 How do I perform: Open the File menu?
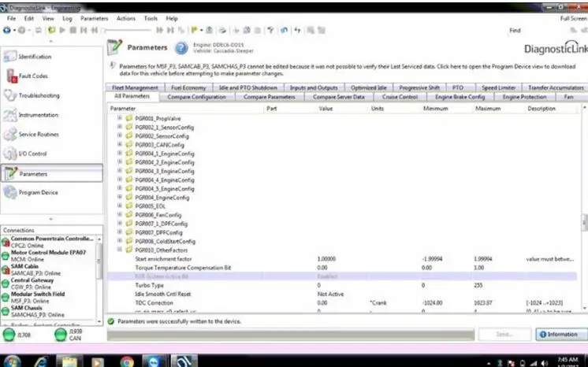click(x=11, y=18)
